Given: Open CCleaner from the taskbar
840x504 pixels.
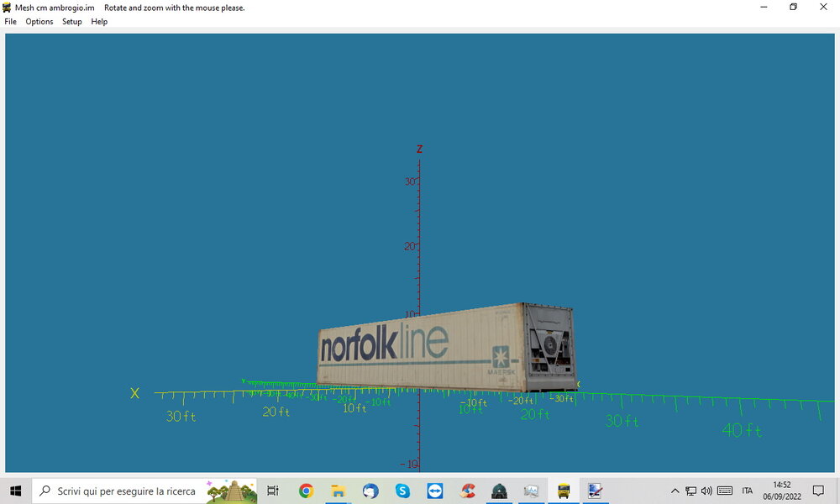Looking at the screenshot, I should (467, 491).
